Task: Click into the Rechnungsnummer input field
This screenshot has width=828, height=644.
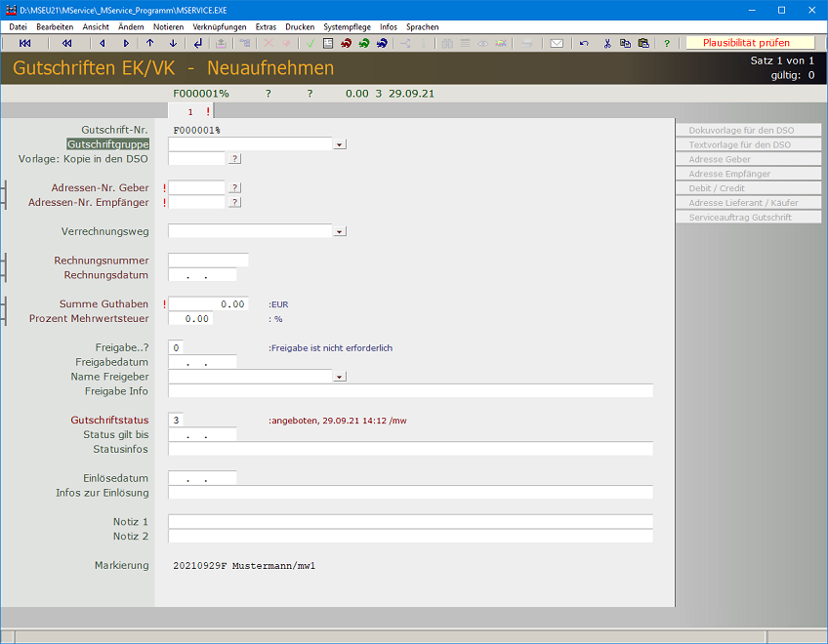Action: point(208,261)
